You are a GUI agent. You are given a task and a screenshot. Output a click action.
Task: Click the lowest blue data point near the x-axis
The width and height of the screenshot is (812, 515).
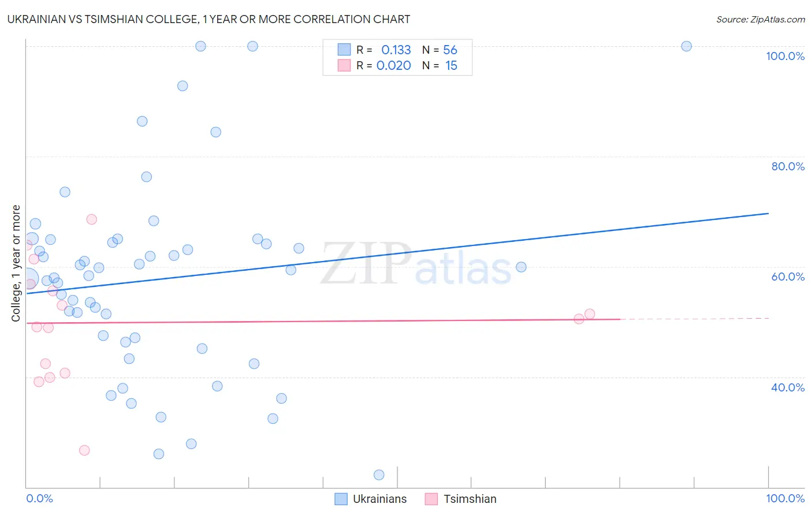click(x=379, y=475)
